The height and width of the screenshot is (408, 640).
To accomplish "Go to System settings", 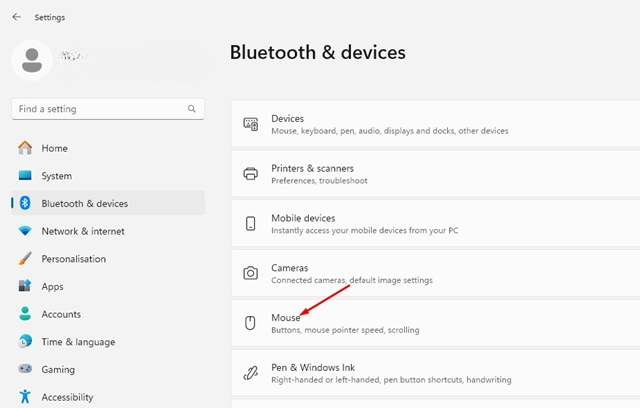I will [108, 176].
